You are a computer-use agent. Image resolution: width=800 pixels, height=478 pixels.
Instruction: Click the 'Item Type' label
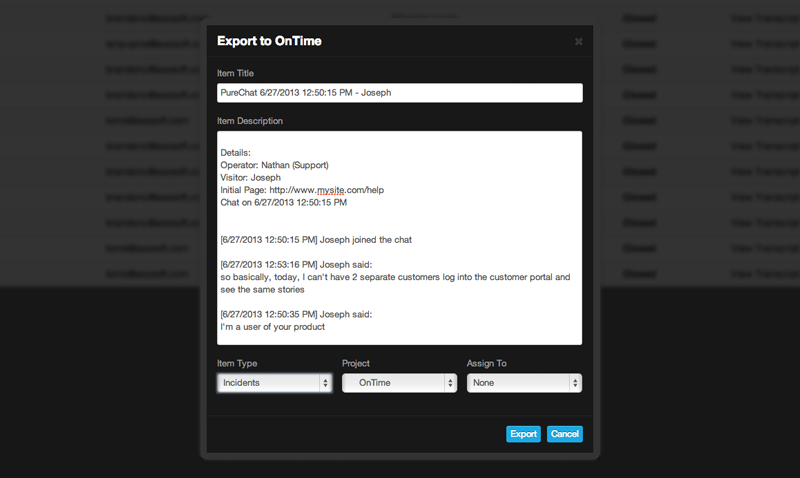pyautogui.click(x=237, y=363)
